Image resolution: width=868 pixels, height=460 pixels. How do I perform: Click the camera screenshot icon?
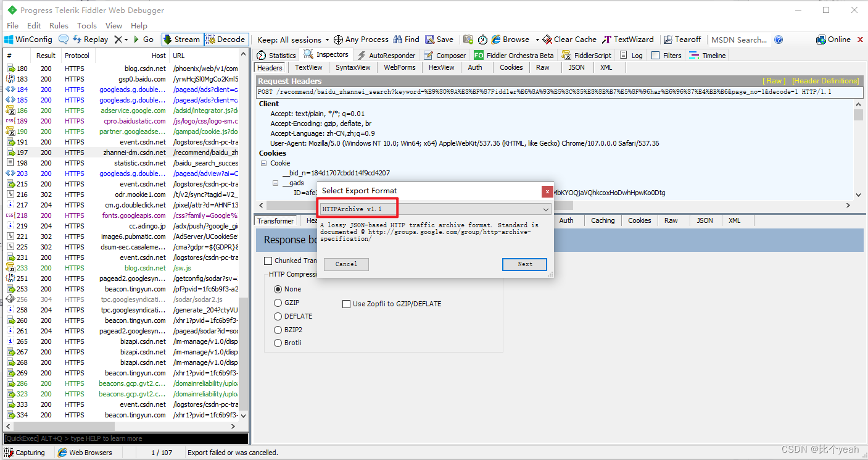pos(468,40)
